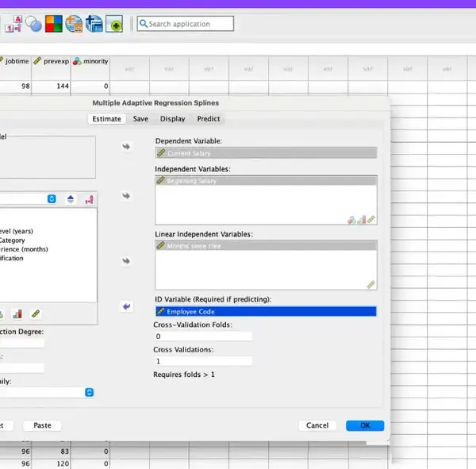This screenshot has width=476, height=469.
Task: Open the dropdown at the bottom left of the dialog
Action: (89, 392)
